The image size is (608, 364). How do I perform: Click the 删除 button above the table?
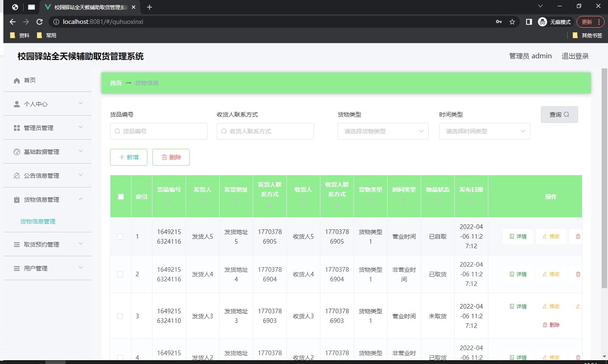(x=171, y=157)
